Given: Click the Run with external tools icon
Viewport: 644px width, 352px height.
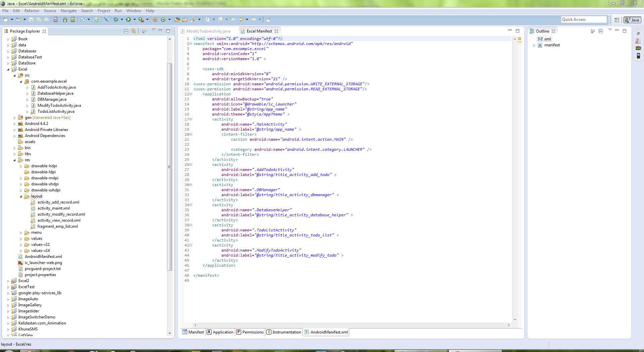Looking at the screenshot, I should point(141,19).
